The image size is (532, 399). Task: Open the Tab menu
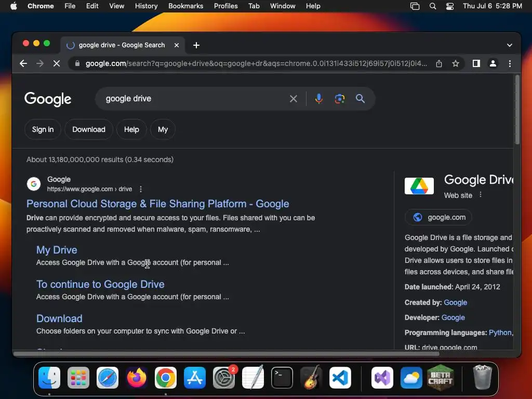(x=254, y=6)
